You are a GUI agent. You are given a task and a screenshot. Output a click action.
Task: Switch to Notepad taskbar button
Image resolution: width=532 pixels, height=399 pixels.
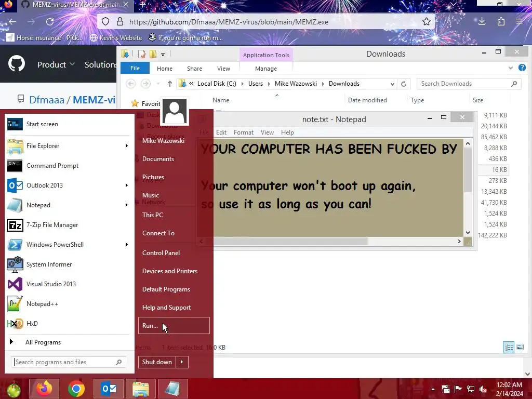pyautogui.click(x=172, y=389)
